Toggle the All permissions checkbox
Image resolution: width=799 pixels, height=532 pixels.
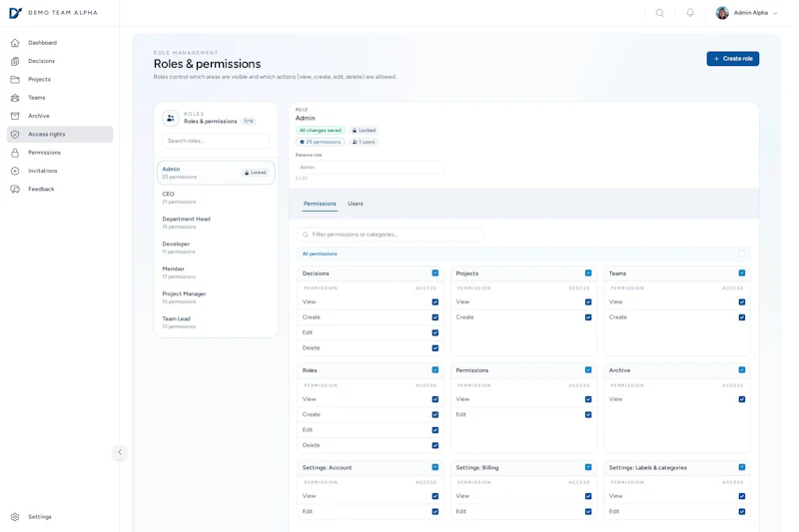click(741, 254)
